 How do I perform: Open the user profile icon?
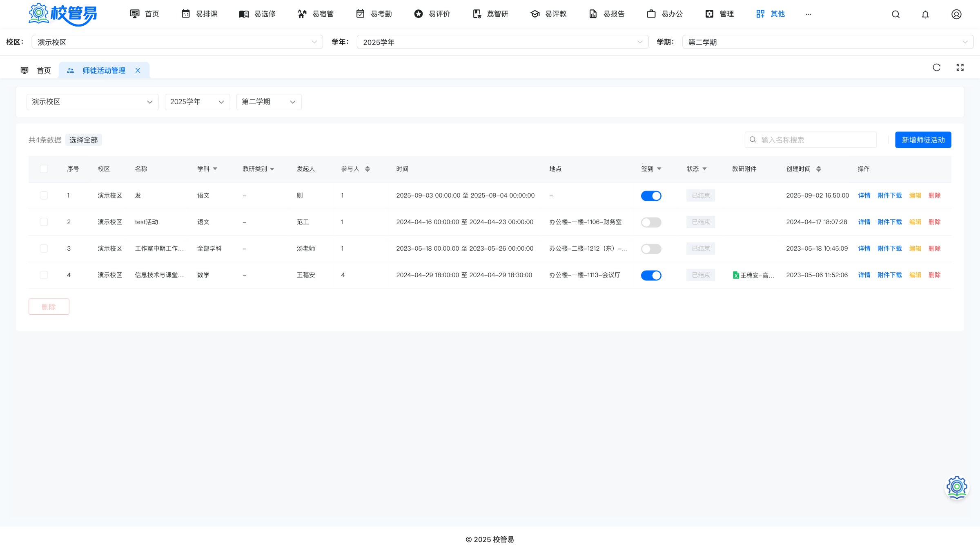point(956,14)
